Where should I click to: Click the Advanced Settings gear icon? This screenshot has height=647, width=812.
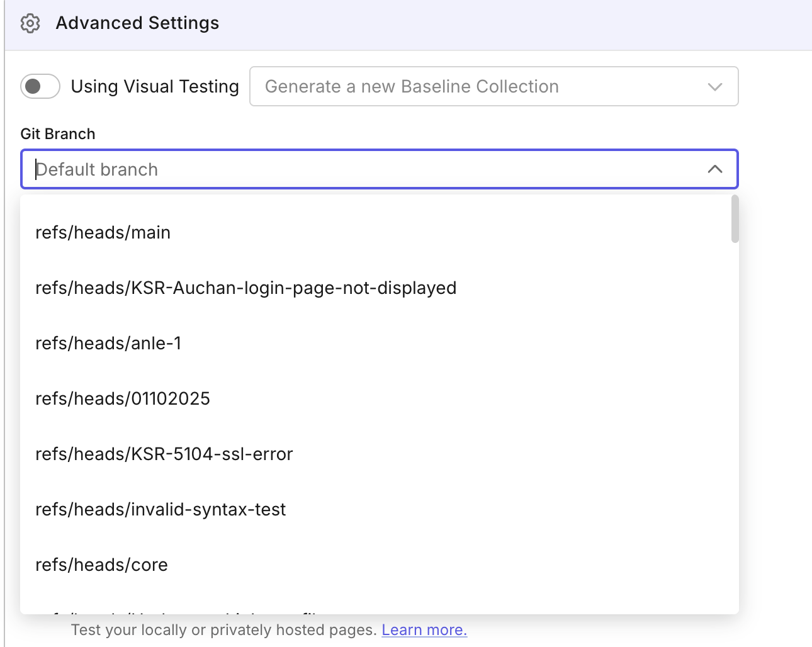(30, 23)
